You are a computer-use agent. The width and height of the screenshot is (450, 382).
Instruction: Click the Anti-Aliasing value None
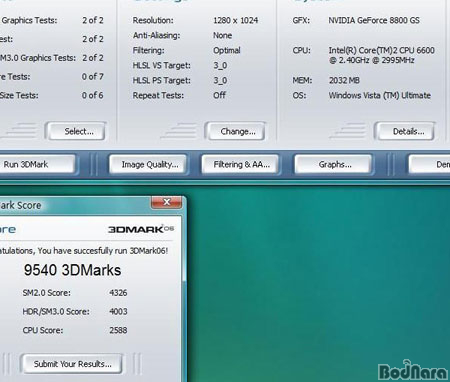tap(223, 35)
